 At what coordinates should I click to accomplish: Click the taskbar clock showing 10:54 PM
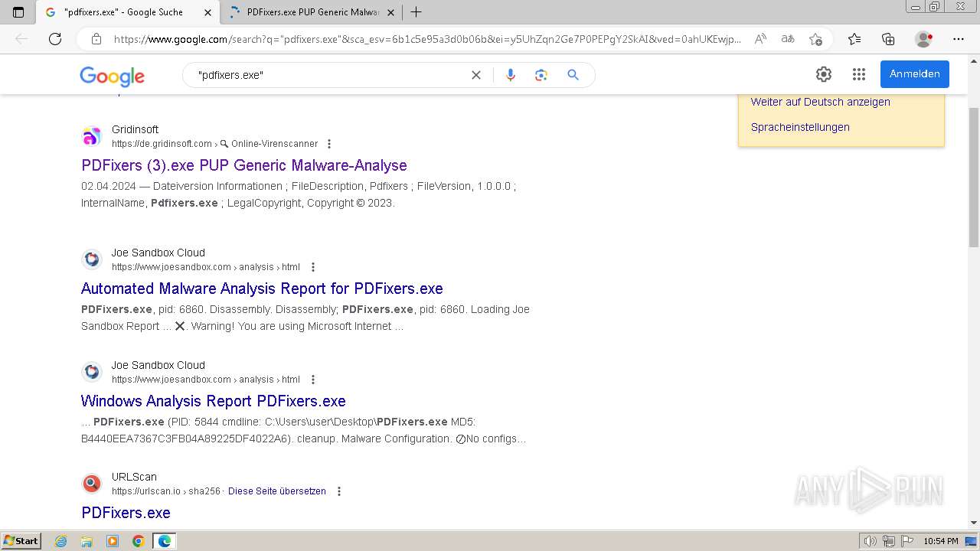coord(940,541)
